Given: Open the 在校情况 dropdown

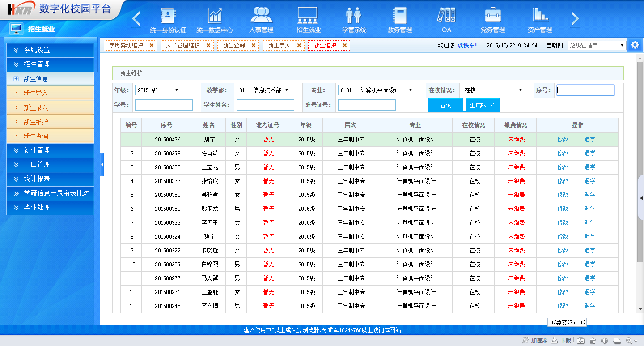Looking at the screenshot, I should point(493,90).
